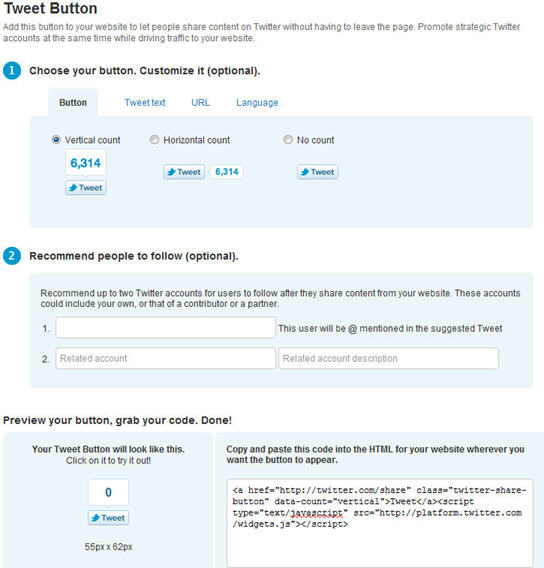Try the preview Tweet button
This screenshot has width=544, height=568.
[x=108, y=518]
